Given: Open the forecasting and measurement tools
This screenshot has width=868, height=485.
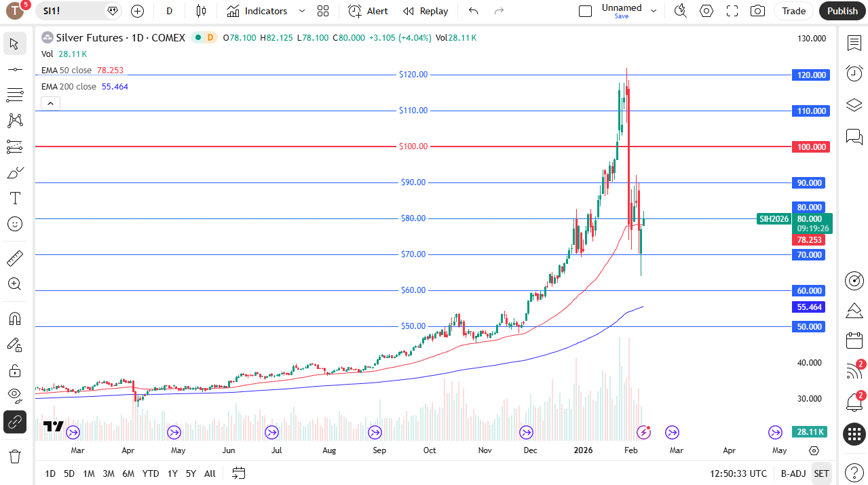Looking at the screenshot, I should click(x=14, y=147).
